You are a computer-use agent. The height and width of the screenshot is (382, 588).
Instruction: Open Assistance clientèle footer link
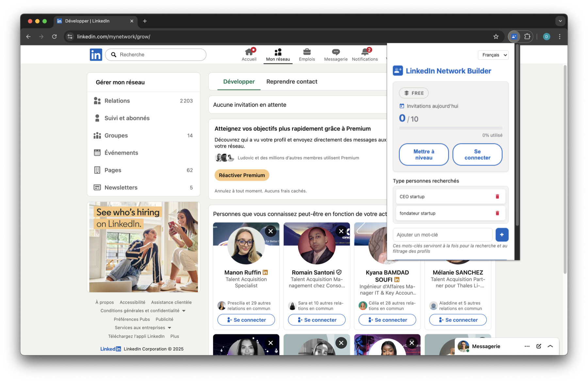tap(171, 302)
